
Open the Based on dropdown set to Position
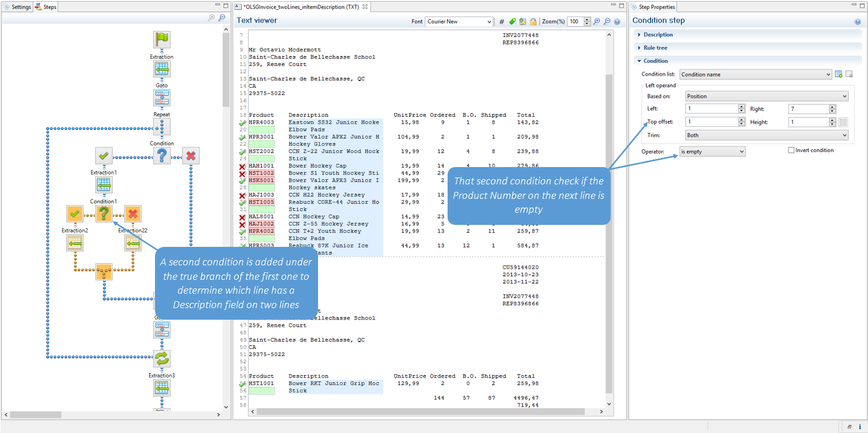pyautogui.click(x=766, y=97)
